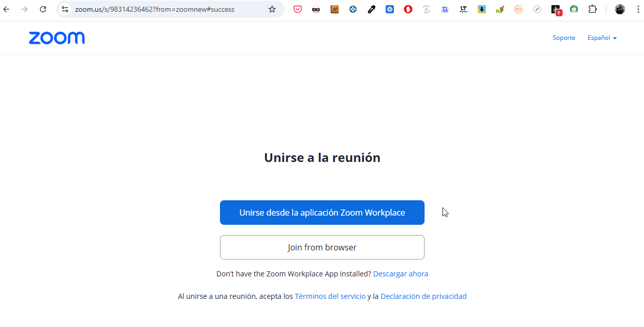
Task: Open Declaración de privacidad link
Action: point(424,296)
